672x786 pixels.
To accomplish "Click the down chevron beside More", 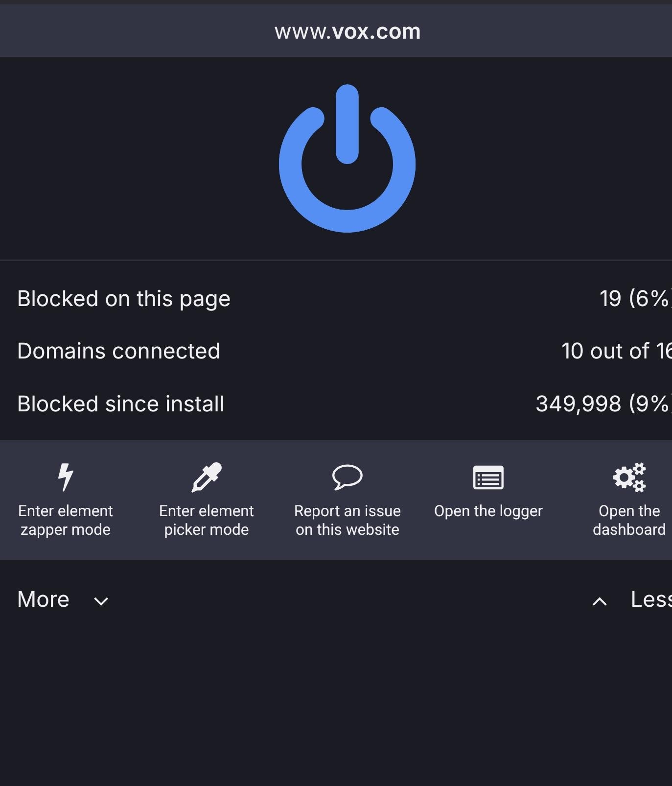I will pos(101,601).
